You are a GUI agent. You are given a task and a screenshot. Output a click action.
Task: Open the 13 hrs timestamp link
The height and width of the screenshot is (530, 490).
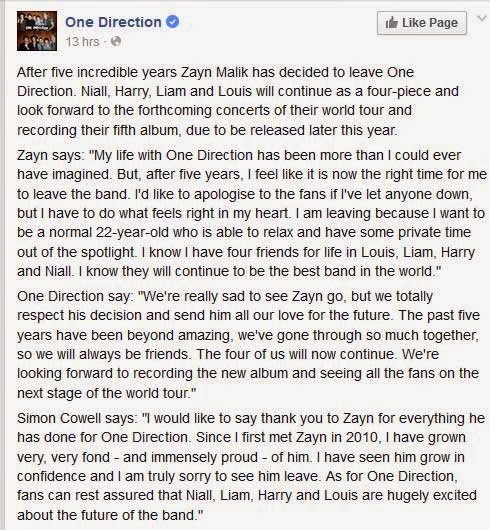click(83, 42)
